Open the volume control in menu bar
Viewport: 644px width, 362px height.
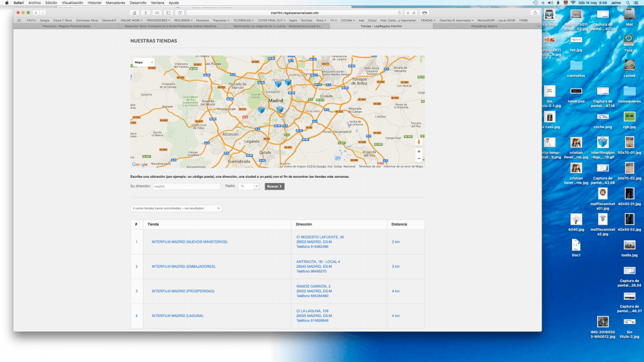pyautogui.click(x=550, y=3)
